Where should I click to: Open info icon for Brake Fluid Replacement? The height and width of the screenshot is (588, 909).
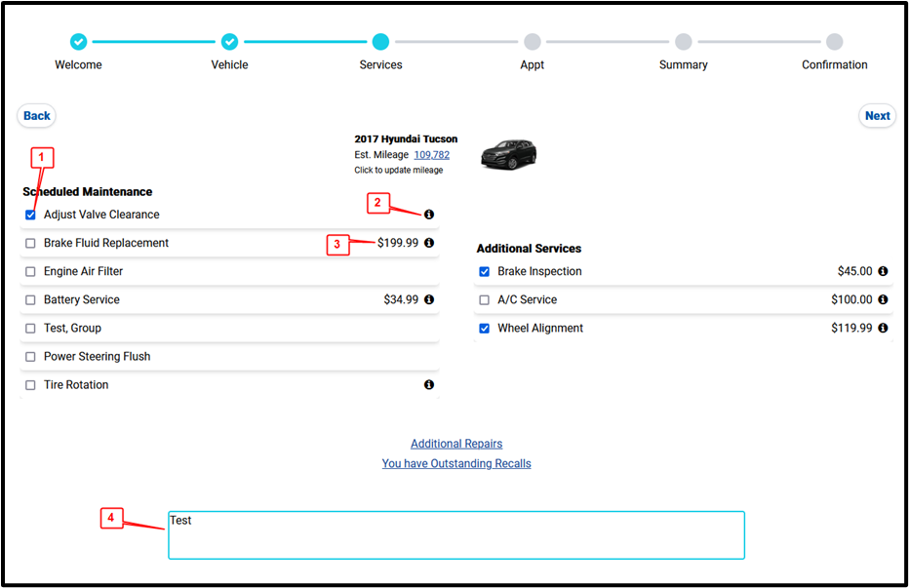429,243
